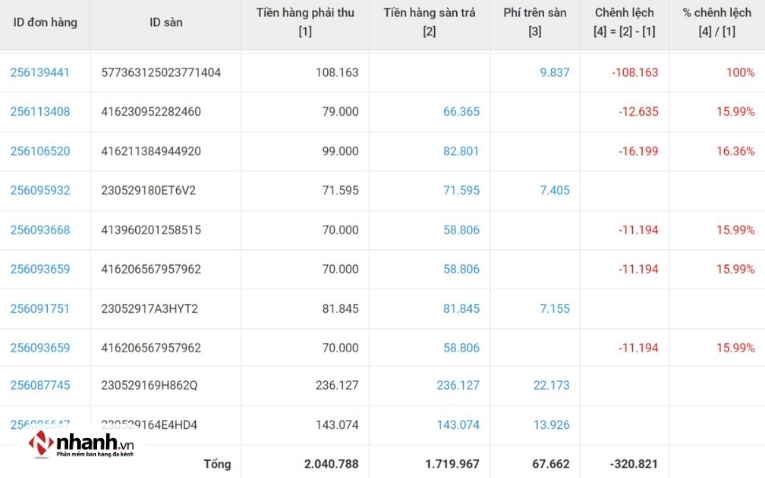Screen dimensions: 765x478
Task: Open order ID 256139441
Action: tap(40, 73)
